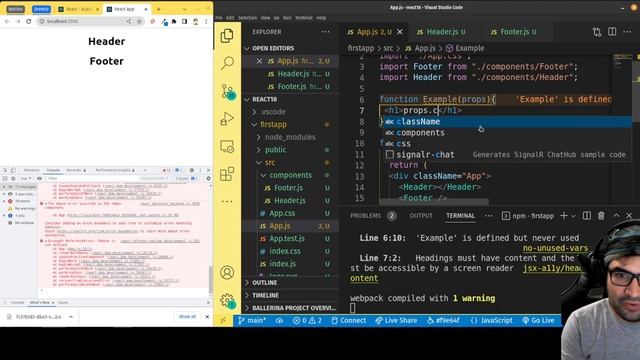This screenshot has width=640, height=360.
Task: Click the localhost address bar in Chrome
Action: tap(82, 21)
